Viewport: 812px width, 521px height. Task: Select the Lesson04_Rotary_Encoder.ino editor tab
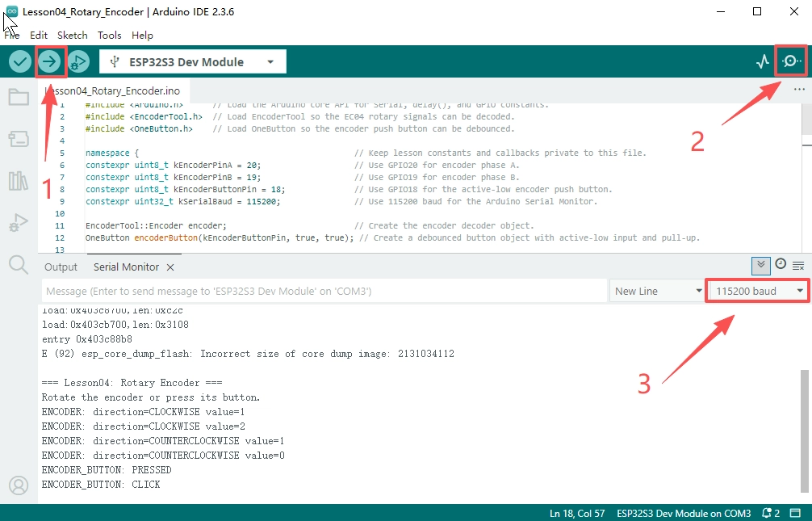pos(112,90)
